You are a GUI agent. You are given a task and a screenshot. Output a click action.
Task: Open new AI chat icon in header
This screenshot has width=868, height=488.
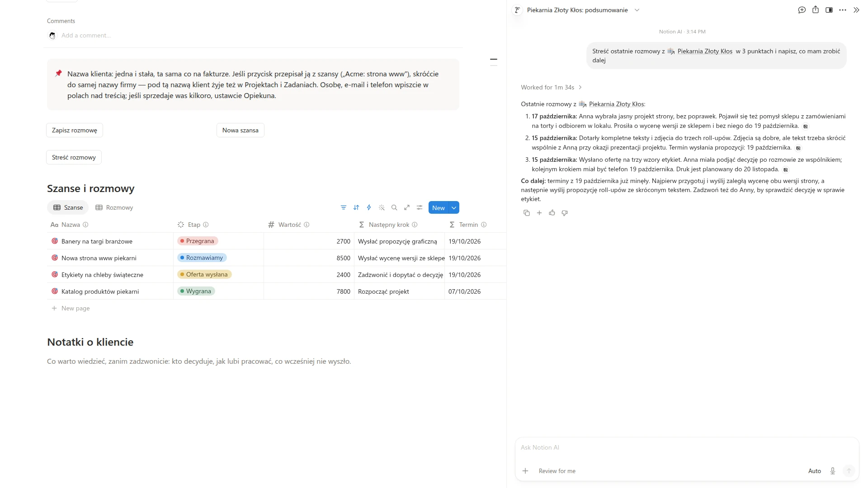[x=802, y=10]
